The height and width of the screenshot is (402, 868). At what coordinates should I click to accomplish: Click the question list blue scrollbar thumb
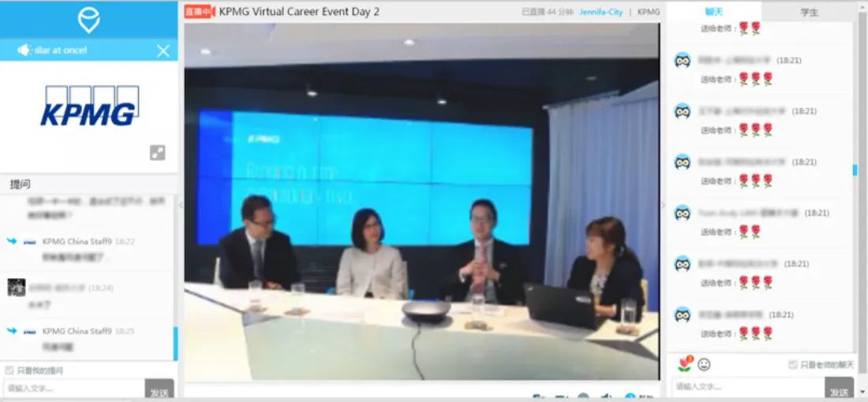[175, 344]
